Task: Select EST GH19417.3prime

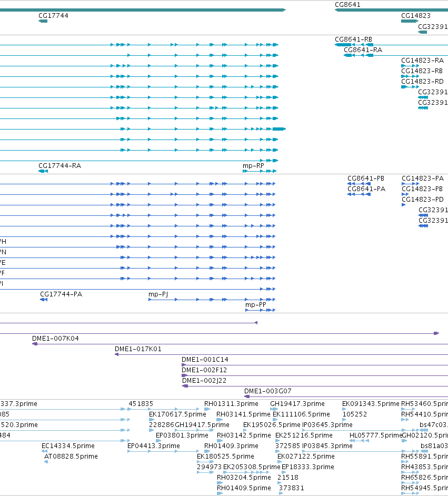Action: click(x=297, y=404)
